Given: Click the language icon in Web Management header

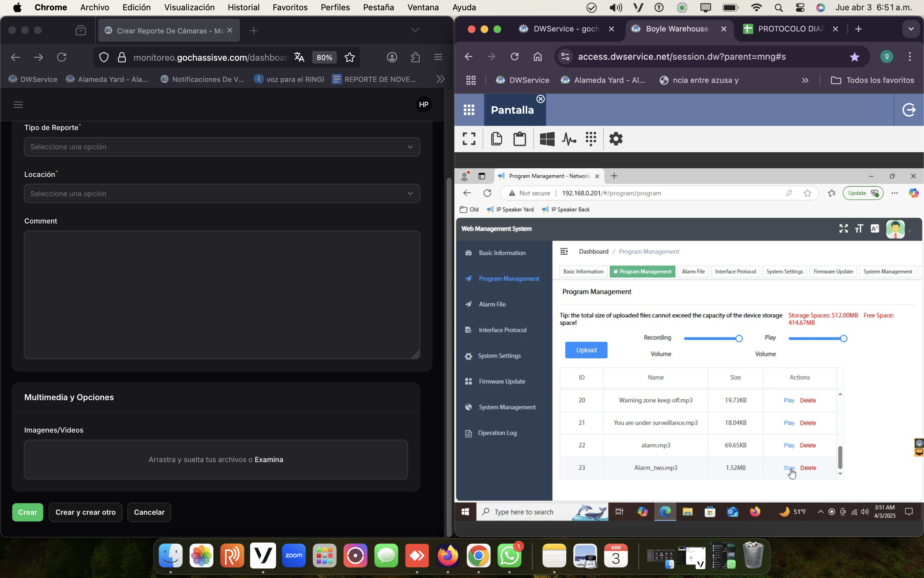Looking at the screenshot, I should coord(874,229).
